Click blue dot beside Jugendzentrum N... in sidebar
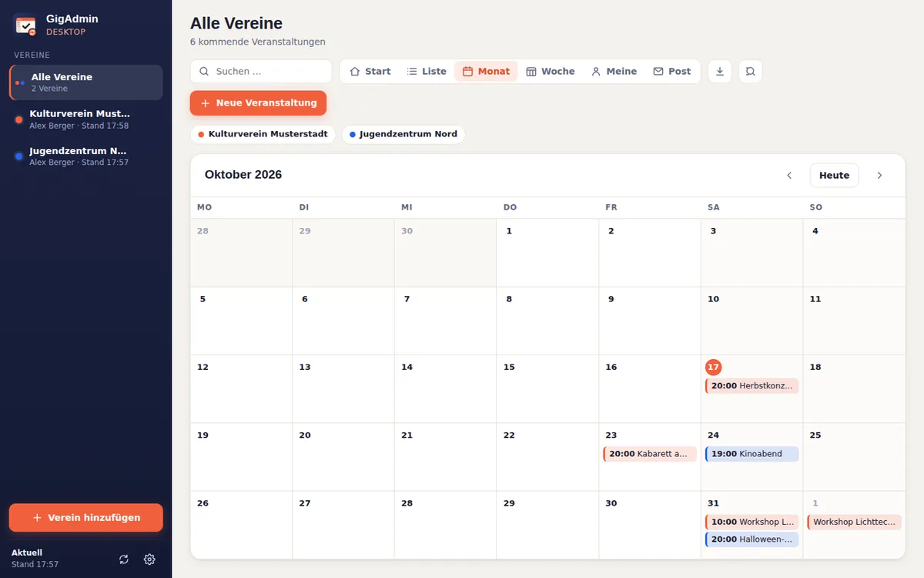Viewport: 924px width, 578px height. coord(18,156)
